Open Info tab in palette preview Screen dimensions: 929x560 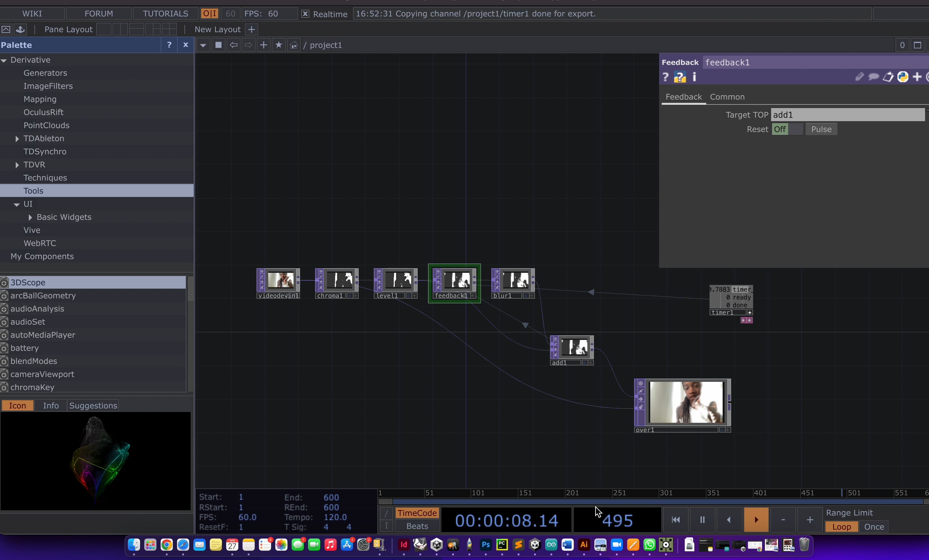51,405
